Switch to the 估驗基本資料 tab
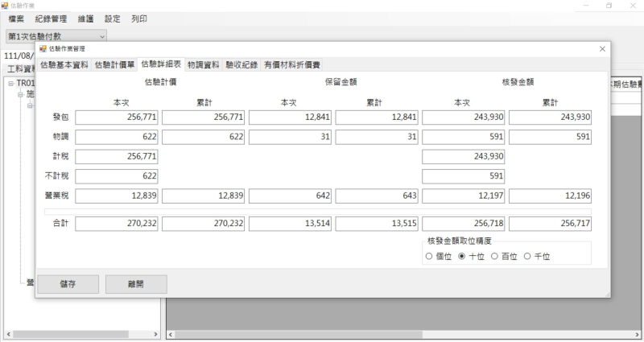 coord(64,65)
